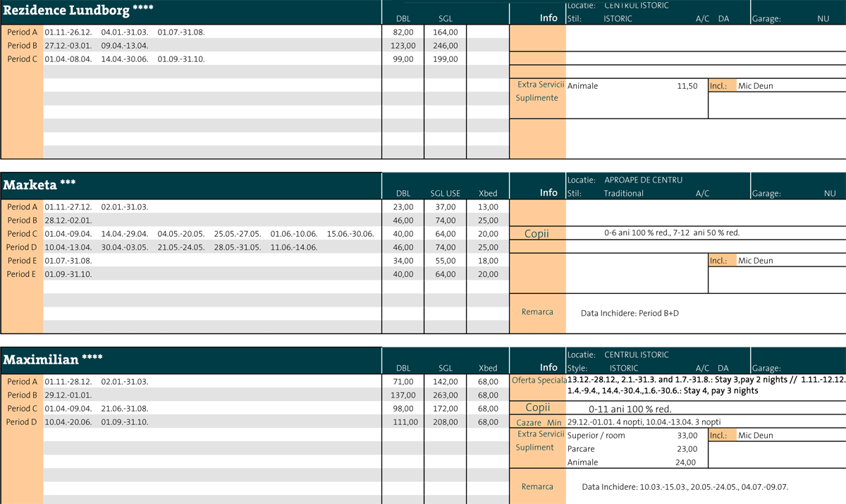
Task: Click the 263,00 price in Maximilian
Action: [x=446, y=395]
